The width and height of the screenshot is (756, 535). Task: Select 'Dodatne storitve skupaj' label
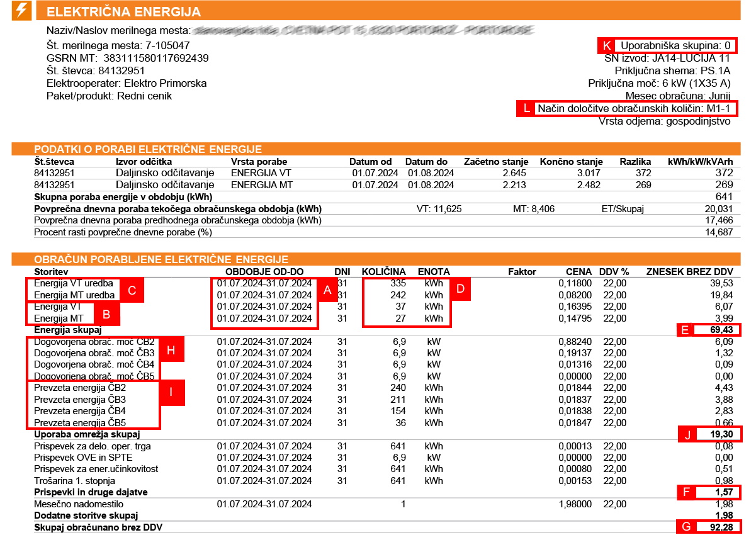pos(85,515)
